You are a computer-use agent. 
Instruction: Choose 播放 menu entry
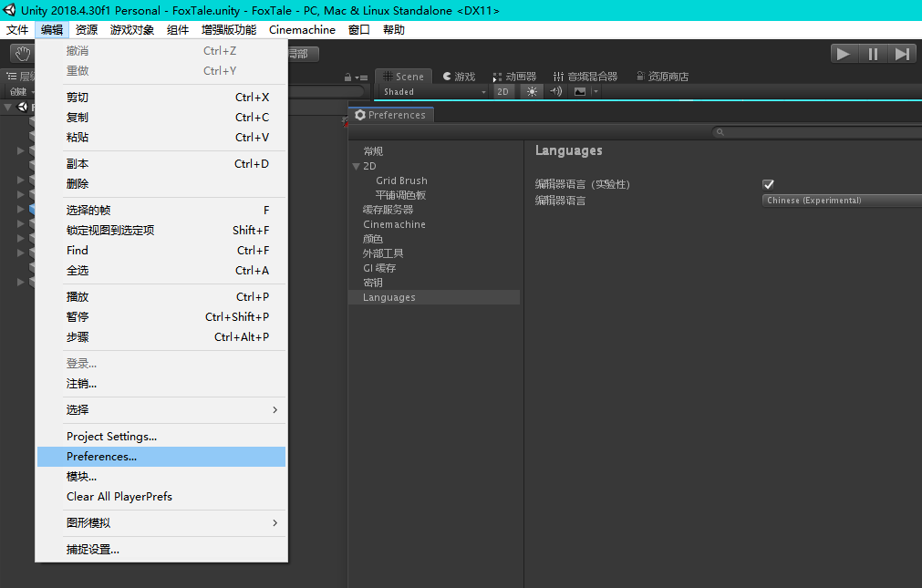(x=161, y=296)
